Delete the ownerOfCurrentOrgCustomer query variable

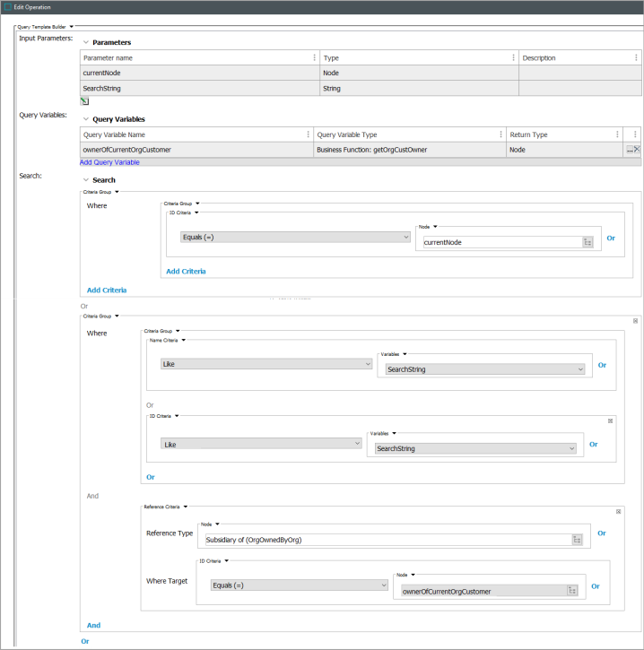click(x=638, y=149)
